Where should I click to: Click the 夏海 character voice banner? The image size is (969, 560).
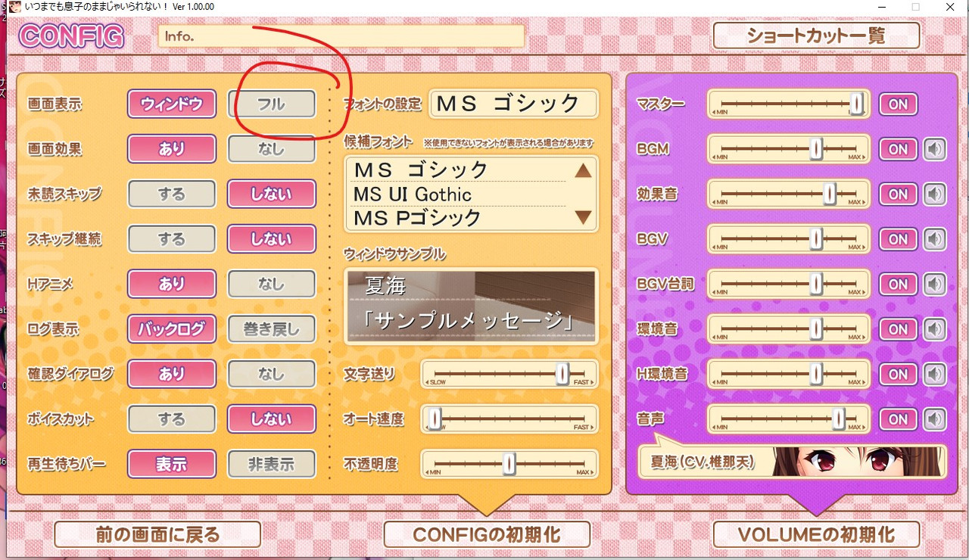click(x=793, y=462)
